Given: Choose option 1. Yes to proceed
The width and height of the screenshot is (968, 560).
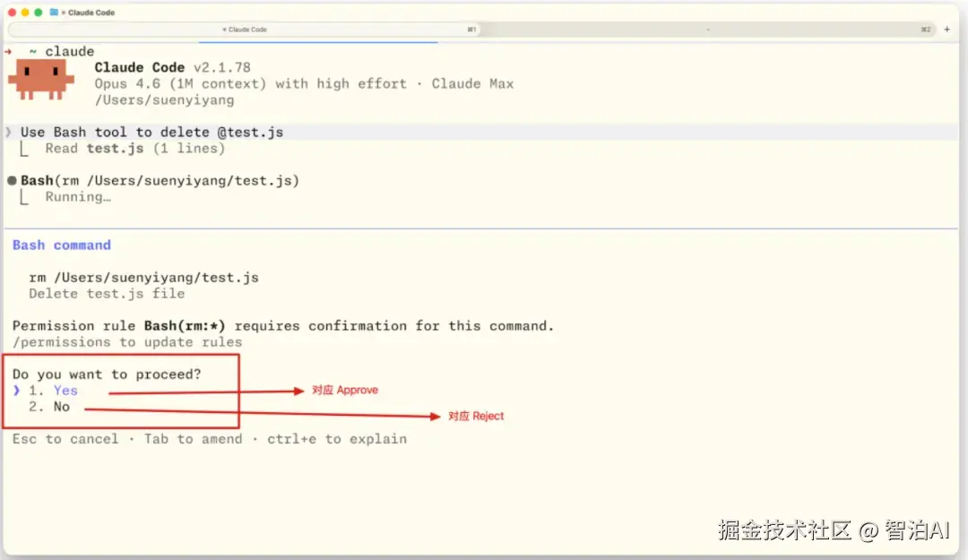Looking at the screenshot, I should [53, 391].
